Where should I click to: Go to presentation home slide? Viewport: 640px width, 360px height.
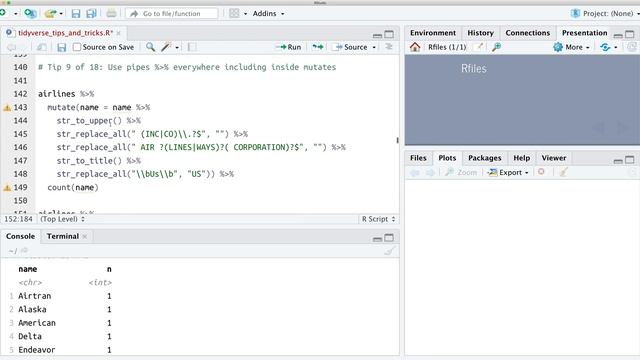click(x=415, y=47)
